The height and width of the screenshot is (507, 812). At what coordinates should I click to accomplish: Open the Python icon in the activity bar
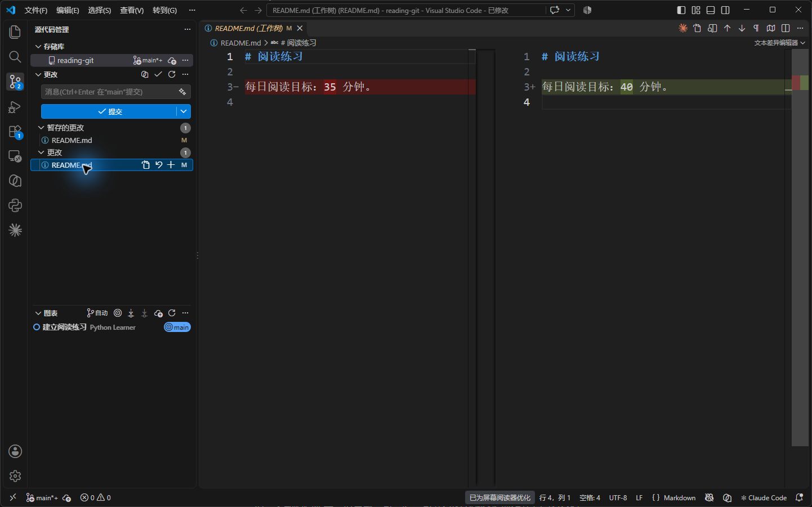point(15,205)
